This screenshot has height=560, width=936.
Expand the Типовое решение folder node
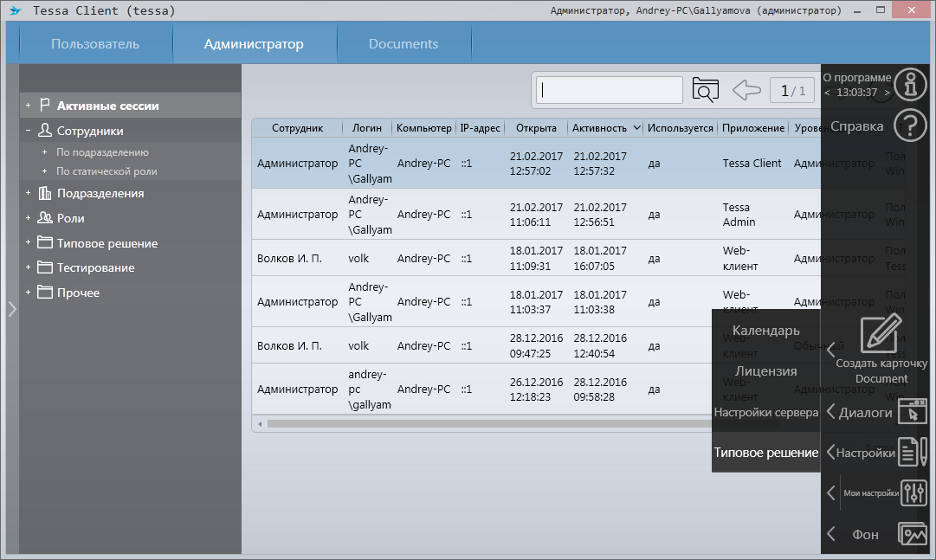(28, 244)
